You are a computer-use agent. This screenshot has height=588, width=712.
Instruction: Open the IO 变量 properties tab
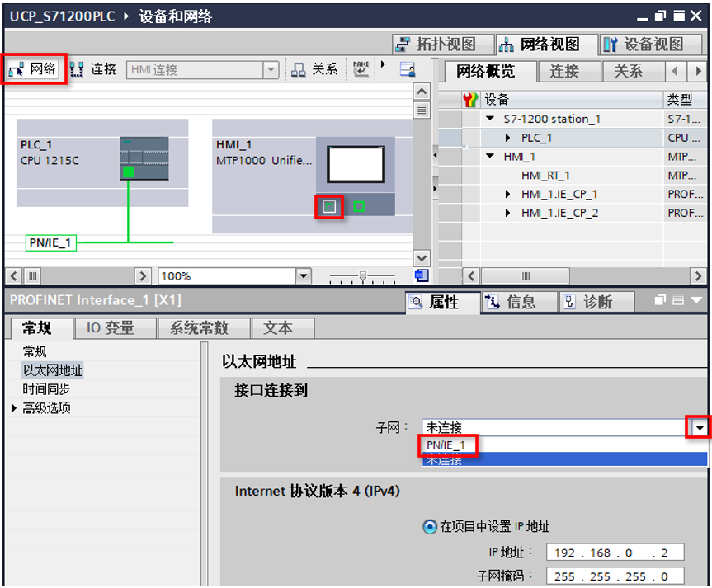tap(110, 328)
